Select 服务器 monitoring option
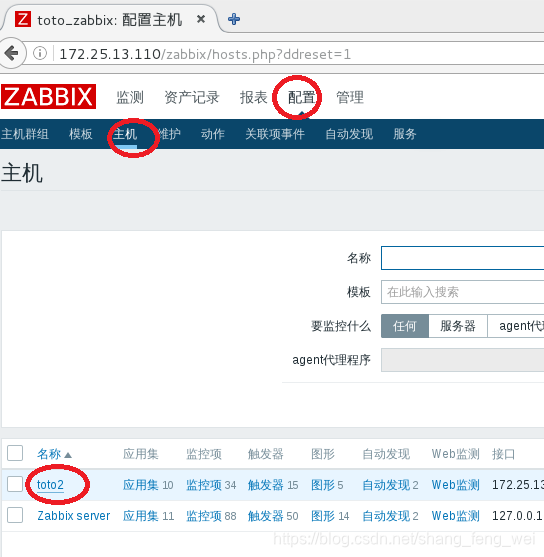This screenshot has width=544, height=557. pyautogui.click(x=458, y=326)
